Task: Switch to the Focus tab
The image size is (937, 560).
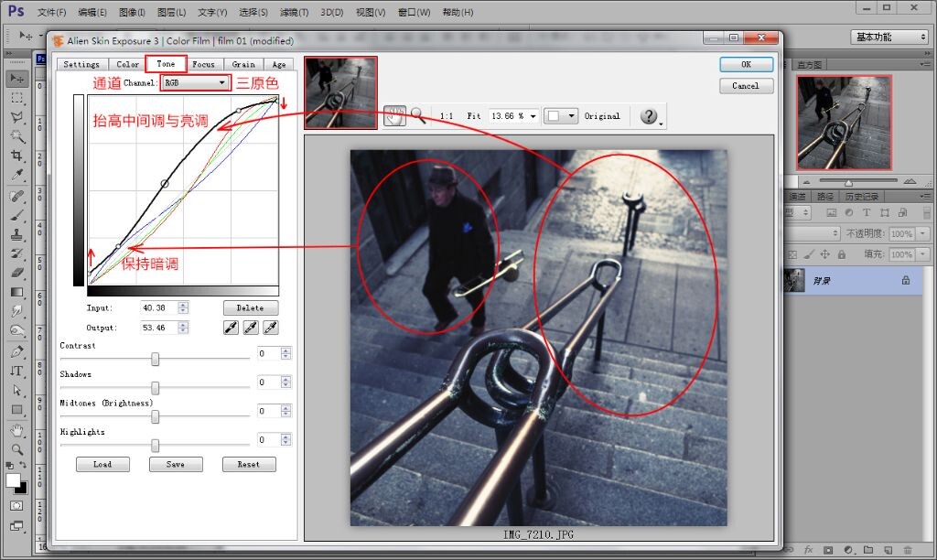Action: click(204, 64)
